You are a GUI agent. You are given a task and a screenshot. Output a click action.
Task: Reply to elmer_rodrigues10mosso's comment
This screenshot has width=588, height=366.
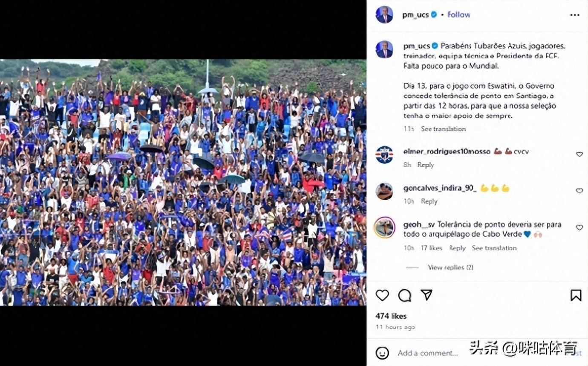tap(425, 165)
